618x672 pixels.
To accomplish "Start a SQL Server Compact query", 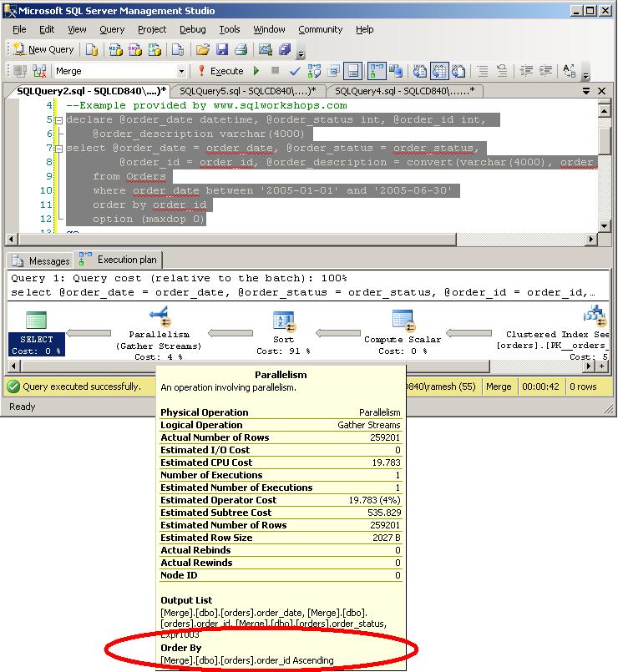I will (x=178, y=50).
